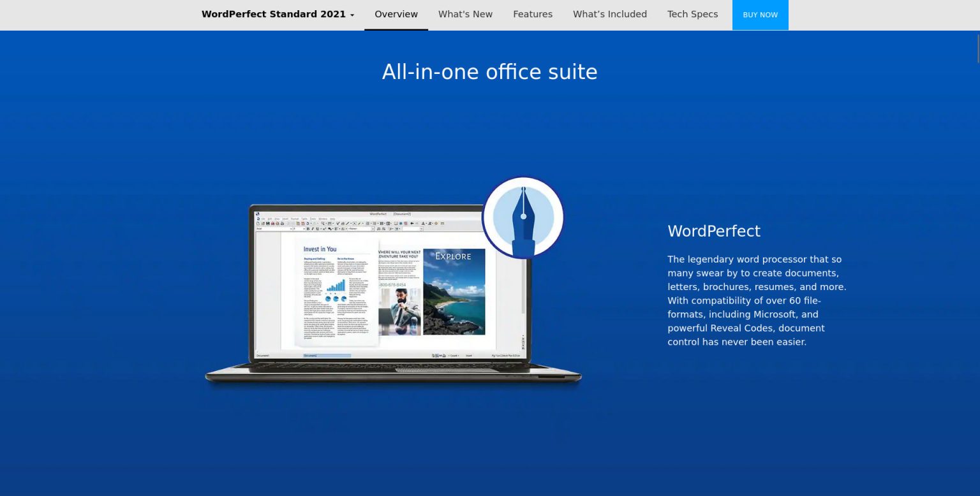Click the WordPerfect heading beside the laptop
The width and height of the screenshot is (980, 496).
[x=713, y=231]
